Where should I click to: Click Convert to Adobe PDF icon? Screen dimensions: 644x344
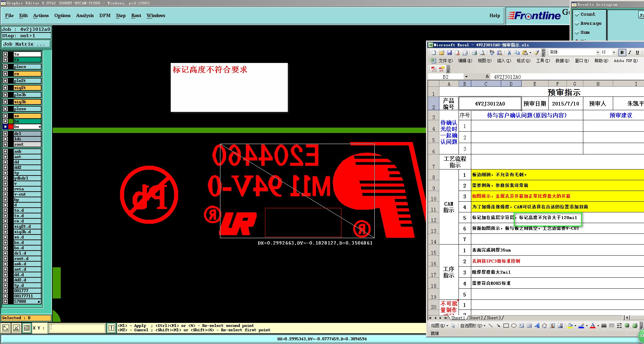[434, 69]
